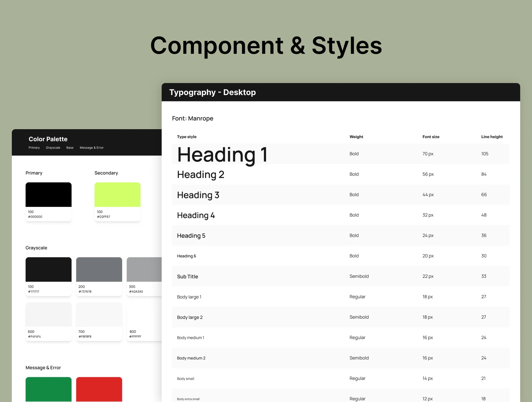Select the grayscale 100 #171717 swatch
This screenshot has width=532, height=402.
tap(48, 276)
